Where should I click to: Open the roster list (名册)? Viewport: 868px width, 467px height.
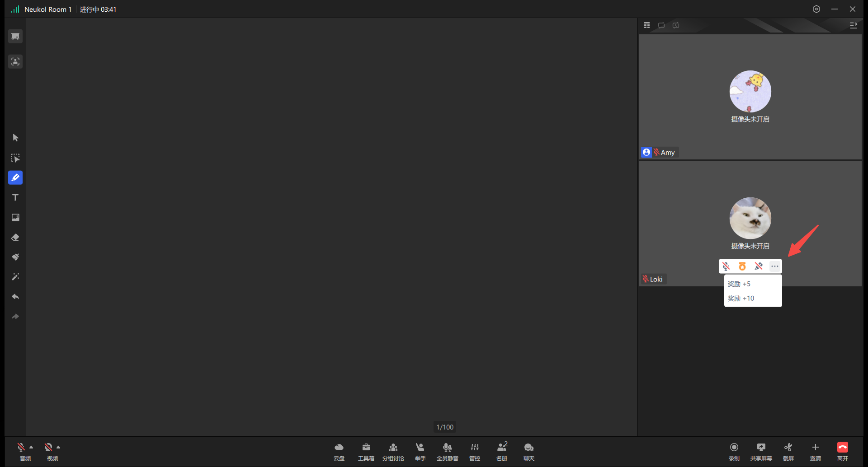pos(502,451)
